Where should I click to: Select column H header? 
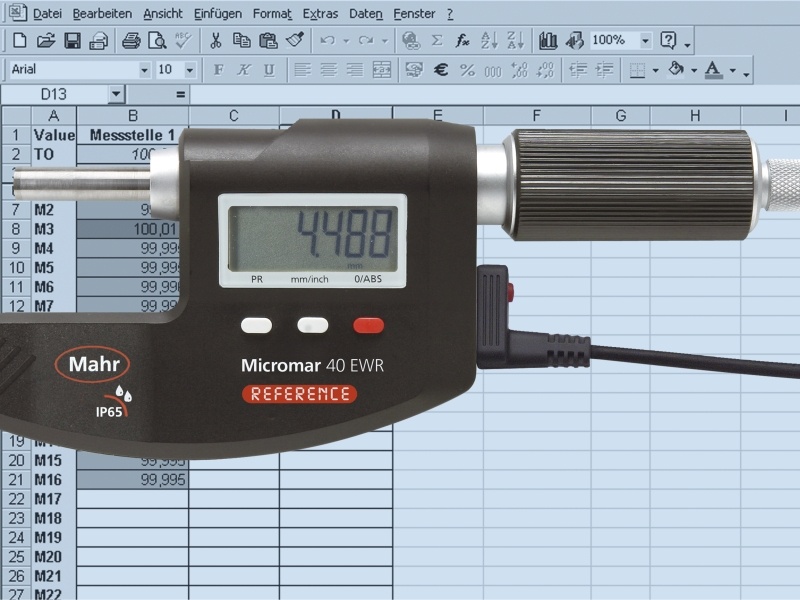[x=695, y=116]
